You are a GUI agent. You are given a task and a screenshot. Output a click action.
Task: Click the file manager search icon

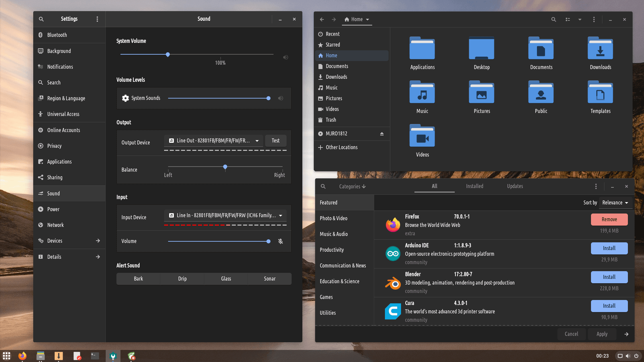coord(553,19)
